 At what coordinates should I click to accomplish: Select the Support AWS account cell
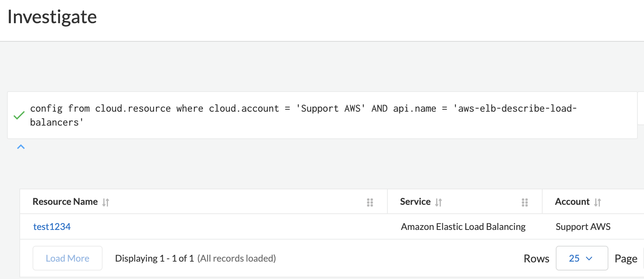(x=583, y=226)
